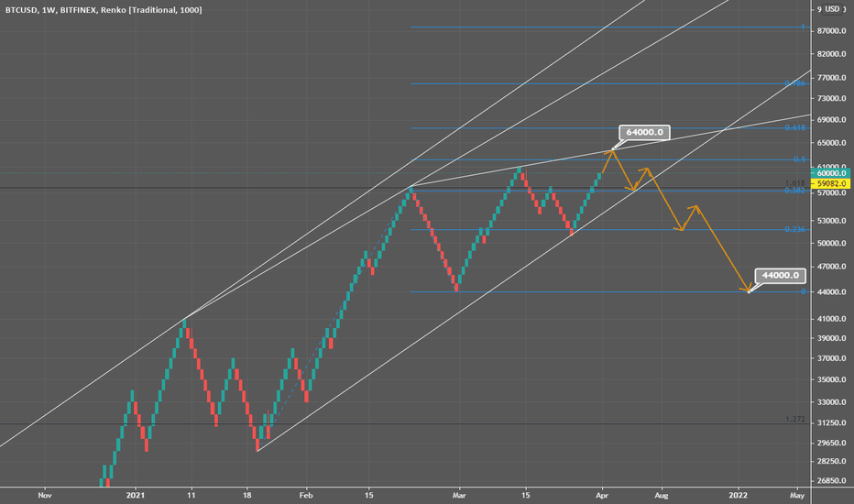Click the May label on time axis
Image resolution: width=854 pixels, height=504 pixels.
coord(797,495)
